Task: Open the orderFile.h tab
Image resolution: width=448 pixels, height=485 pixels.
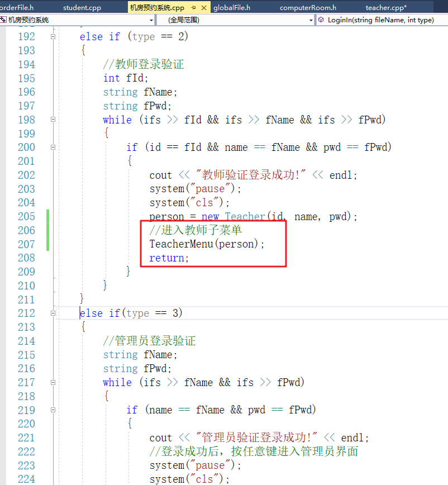Action: click(x=17, y=8)
